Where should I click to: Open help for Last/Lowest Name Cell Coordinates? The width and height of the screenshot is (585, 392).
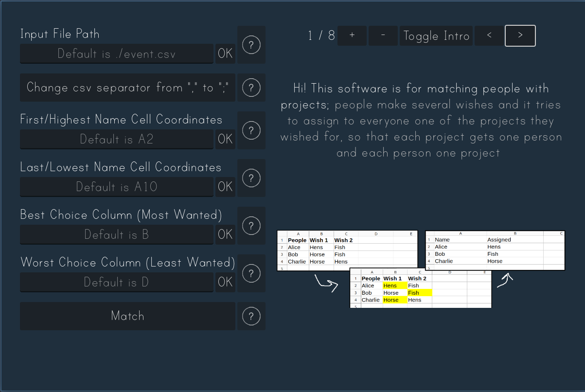click(251, 178)
